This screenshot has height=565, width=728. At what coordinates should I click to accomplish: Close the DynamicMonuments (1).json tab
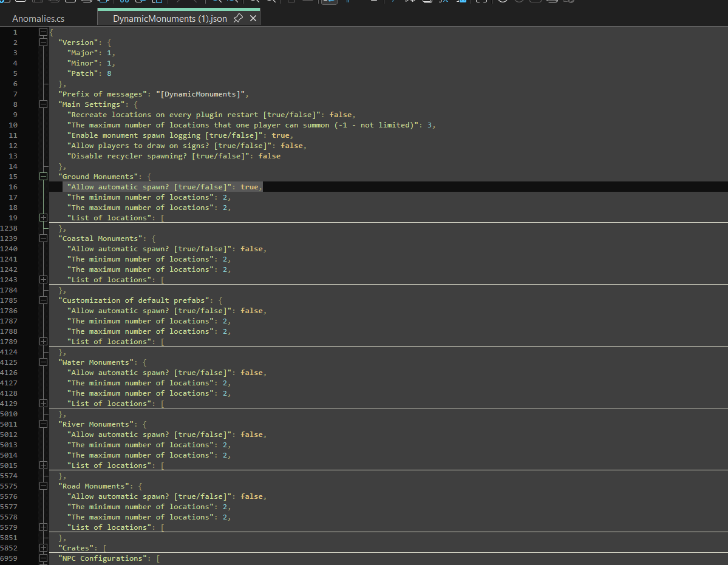[253, 19]
